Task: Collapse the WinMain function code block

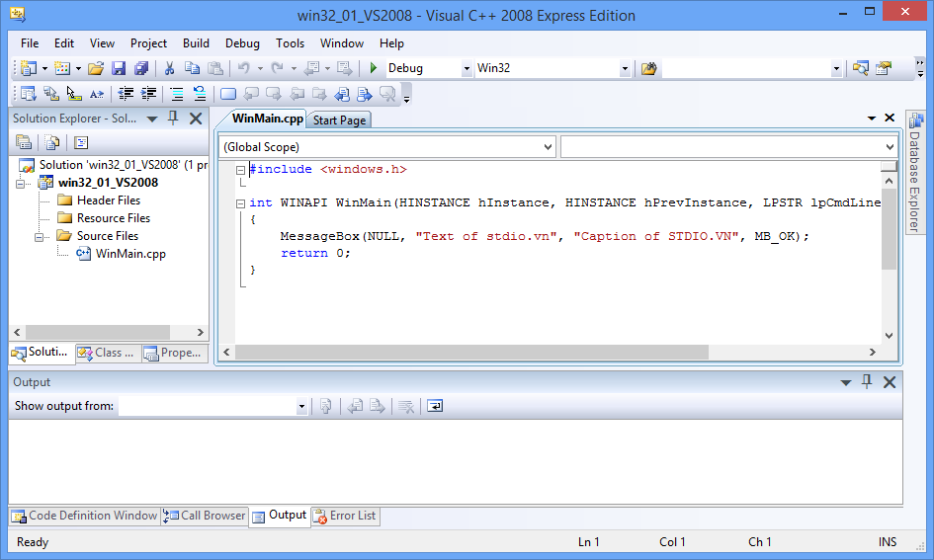Action: [240, 203]
